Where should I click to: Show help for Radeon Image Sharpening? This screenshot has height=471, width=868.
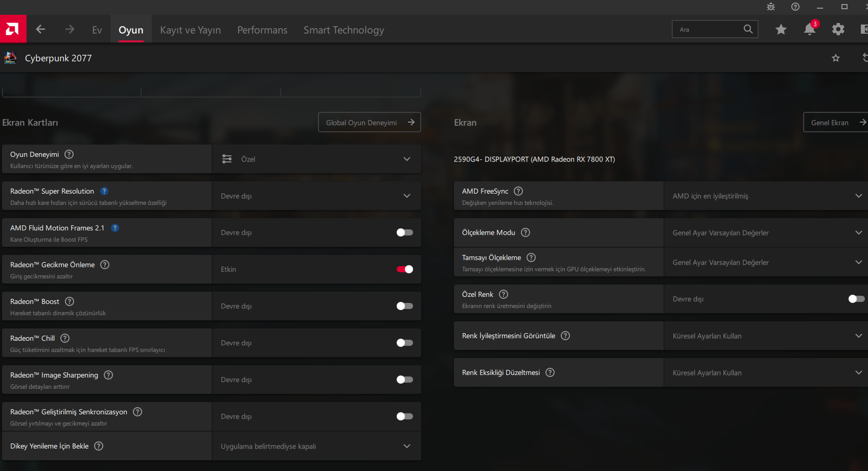pyautogui.click(x=108, y=375)
